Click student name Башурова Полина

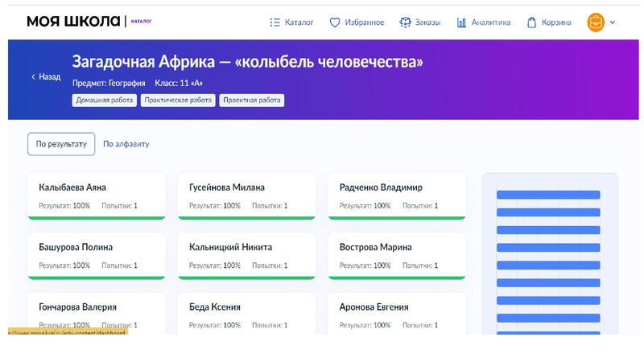point(76,247)
